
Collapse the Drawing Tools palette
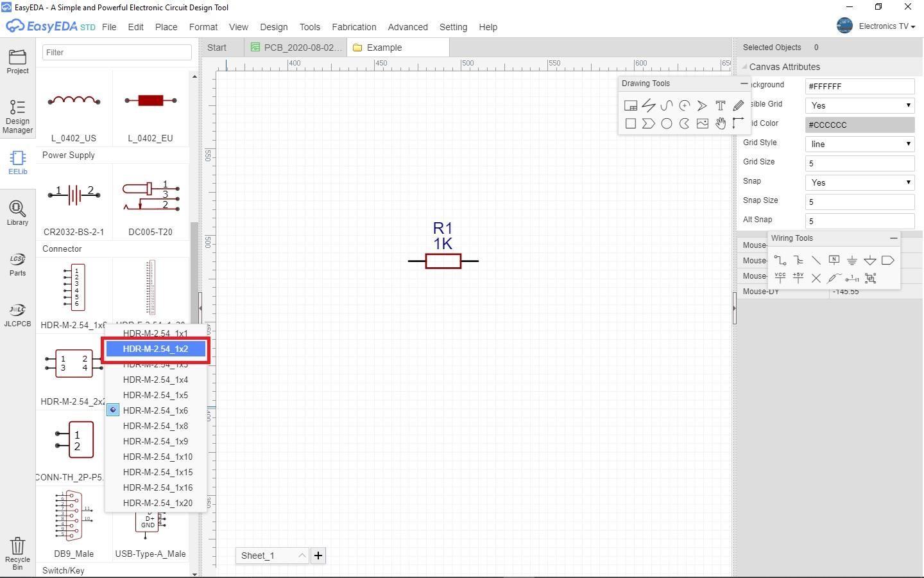(744, 83)
